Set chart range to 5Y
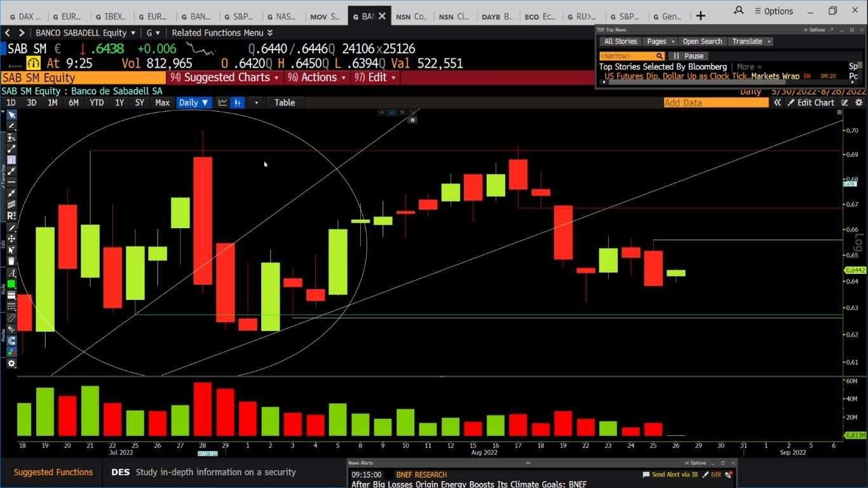The width and height of the screenshot is (868, 488). [x=139, y=102]
